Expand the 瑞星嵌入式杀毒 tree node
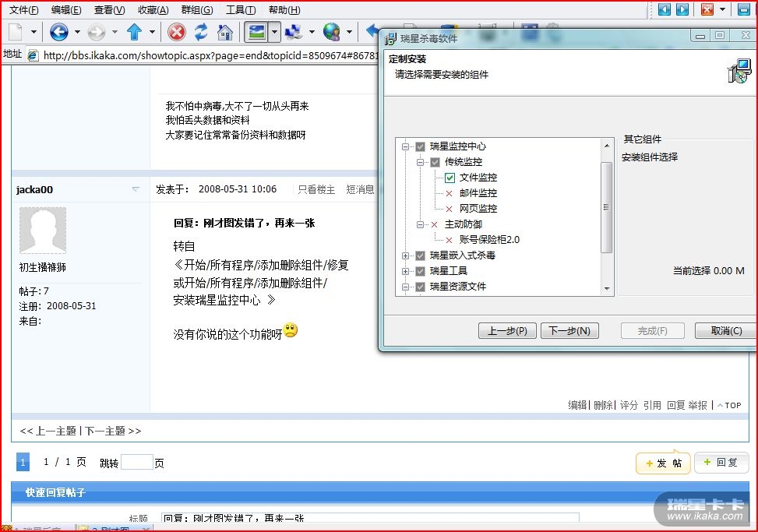The image size is (758, 532). [406, 255]
